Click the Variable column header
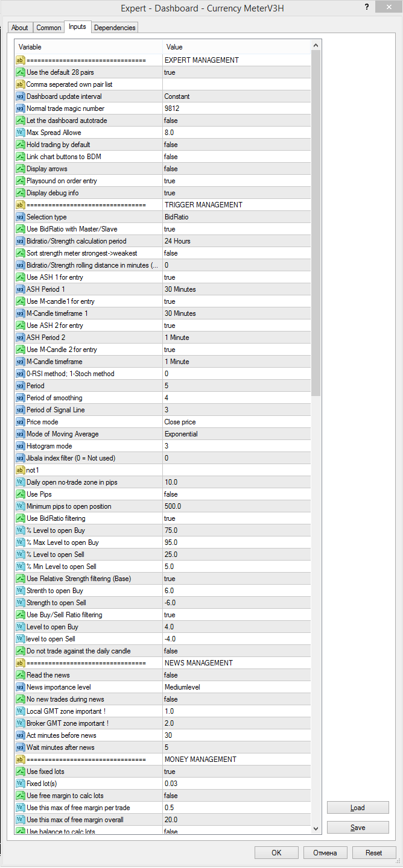 click(x=89, y=47)
